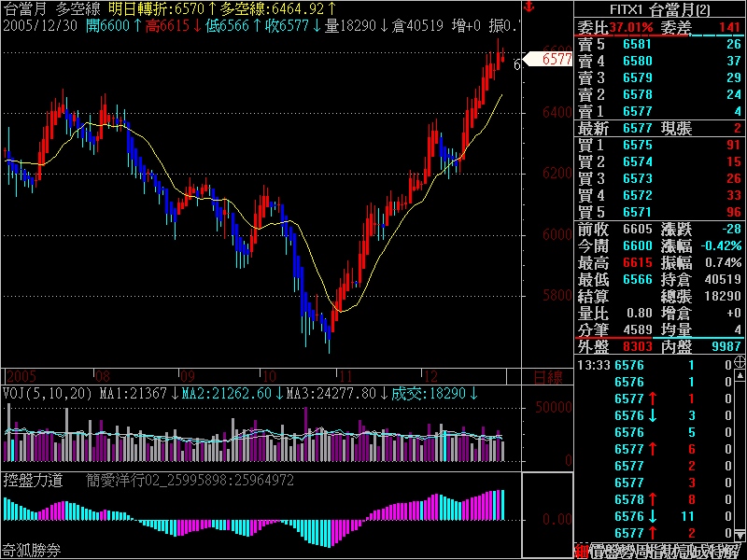747x560 pixels.
Task: Select the 賣5 6581 ask row
Action: (659, 44)
